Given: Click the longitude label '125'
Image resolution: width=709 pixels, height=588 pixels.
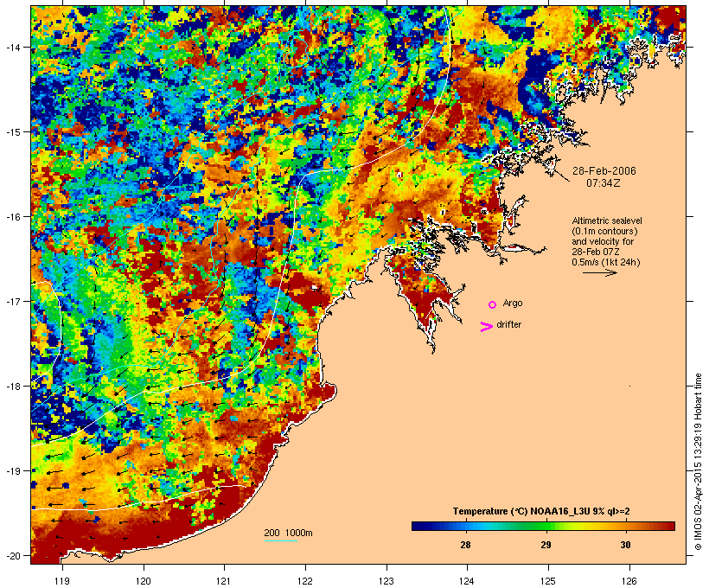Looking at the screenshot, I should click(548, 581).
